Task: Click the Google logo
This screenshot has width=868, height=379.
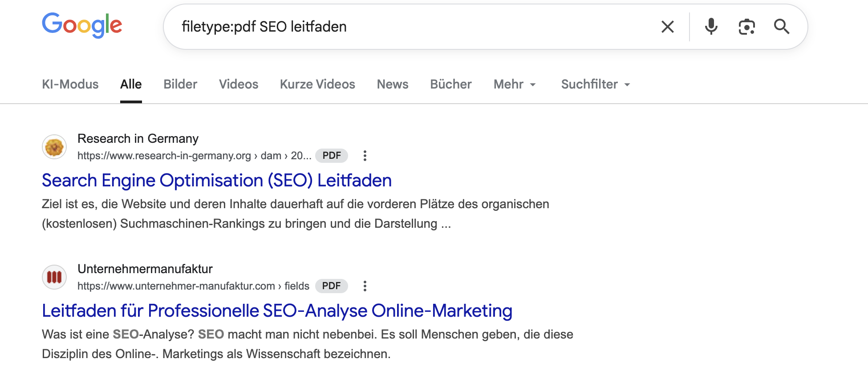Action: [82, 25]
